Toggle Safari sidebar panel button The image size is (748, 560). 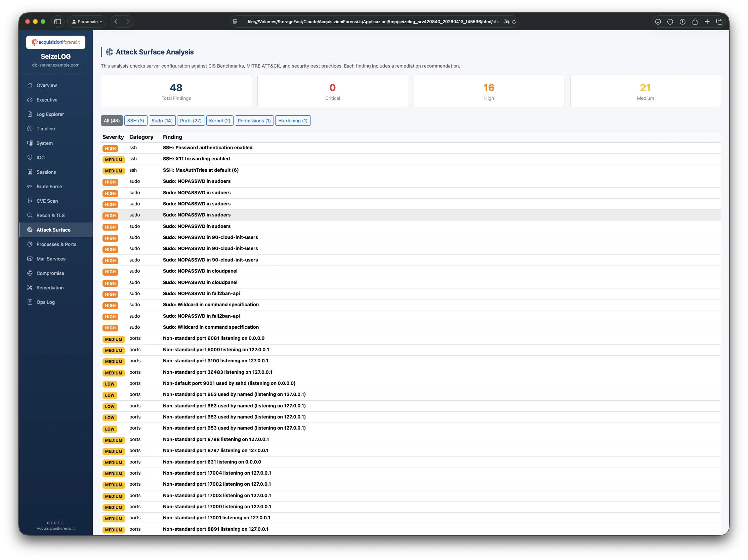[58, 22]
